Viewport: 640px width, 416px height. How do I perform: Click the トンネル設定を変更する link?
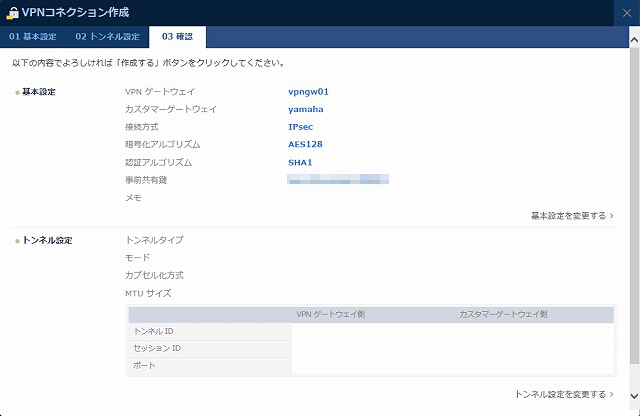(x=564, y=394)
